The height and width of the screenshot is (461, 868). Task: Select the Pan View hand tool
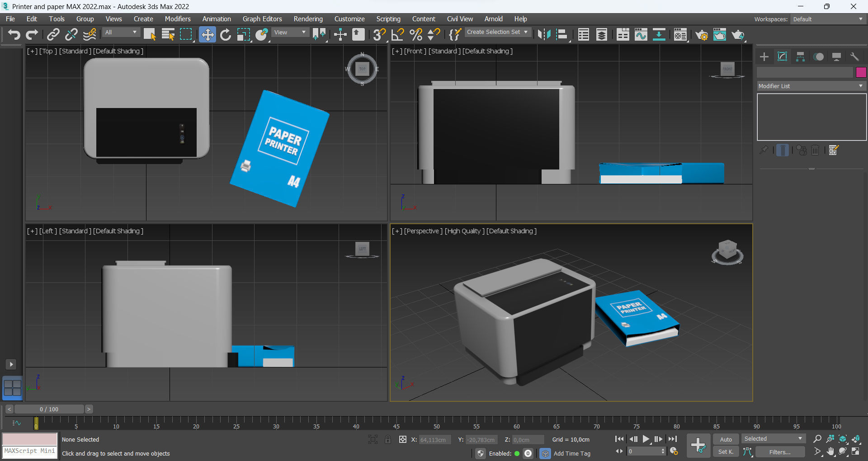(830, 452)
